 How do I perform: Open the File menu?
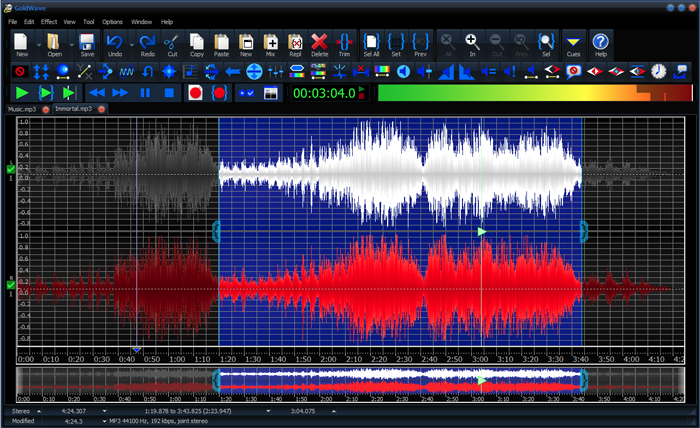[x=12, y=21]
